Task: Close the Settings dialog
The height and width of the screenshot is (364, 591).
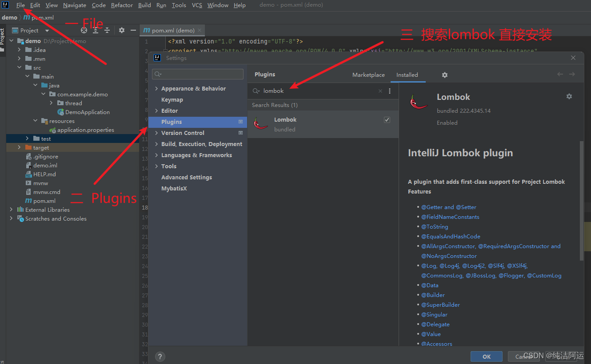Action: coord(573,58)
